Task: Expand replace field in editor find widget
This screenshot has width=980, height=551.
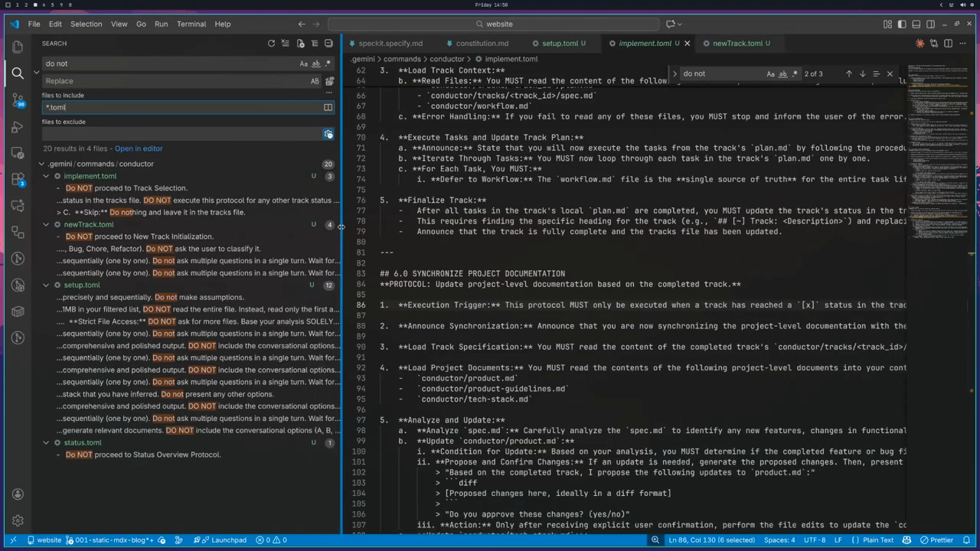Action: (x=675, y=74)
